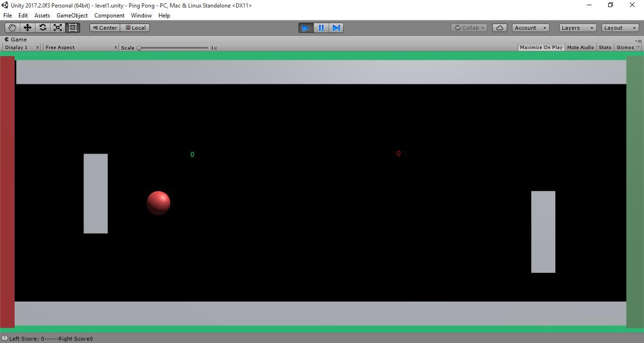The image size is (644, 343).
Task: Open the Layers dropdown
Action: tap(578, 28)
